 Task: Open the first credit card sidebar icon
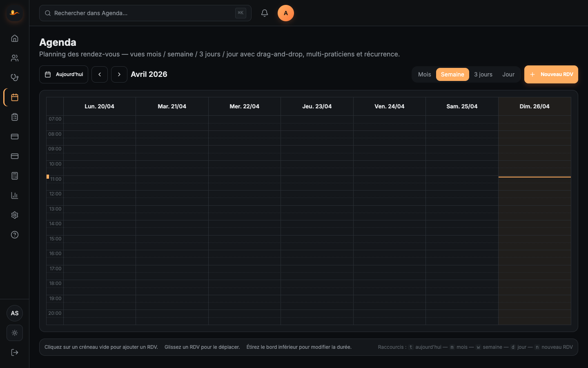[15, 137]
